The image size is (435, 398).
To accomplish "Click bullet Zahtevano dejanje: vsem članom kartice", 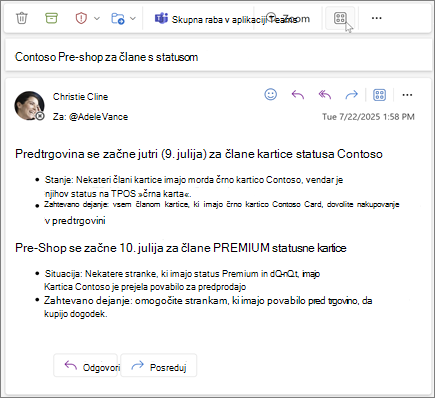I will pyautogui.click(x=222, y=212).
